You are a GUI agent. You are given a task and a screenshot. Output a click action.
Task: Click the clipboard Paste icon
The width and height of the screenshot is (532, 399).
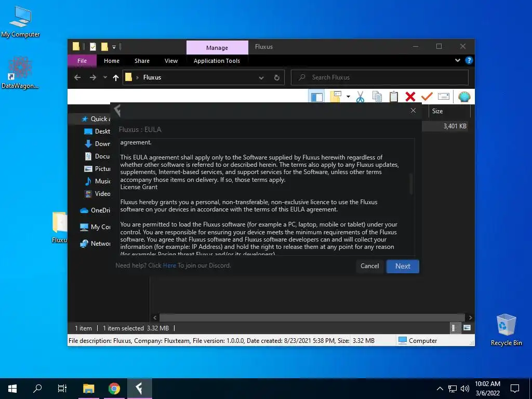(x=394, y=97)
